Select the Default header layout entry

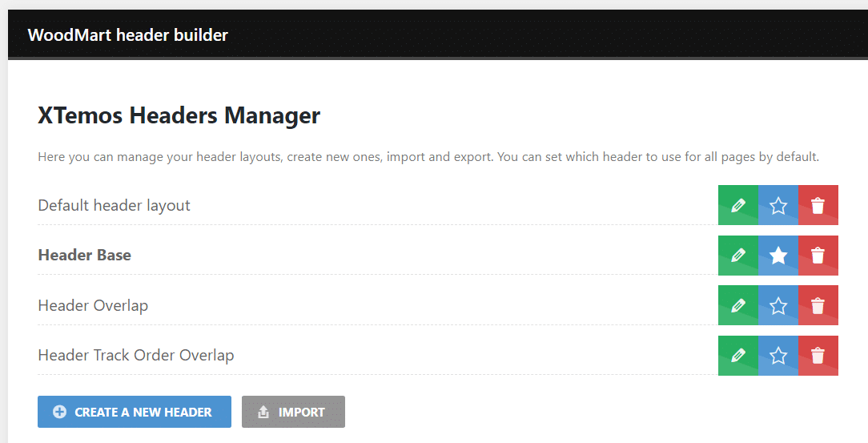tap(114, 205)
